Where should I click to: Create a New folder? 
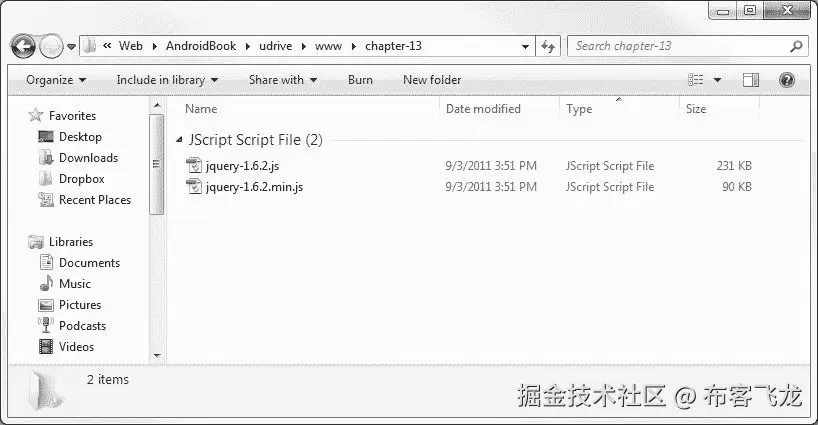432,80
